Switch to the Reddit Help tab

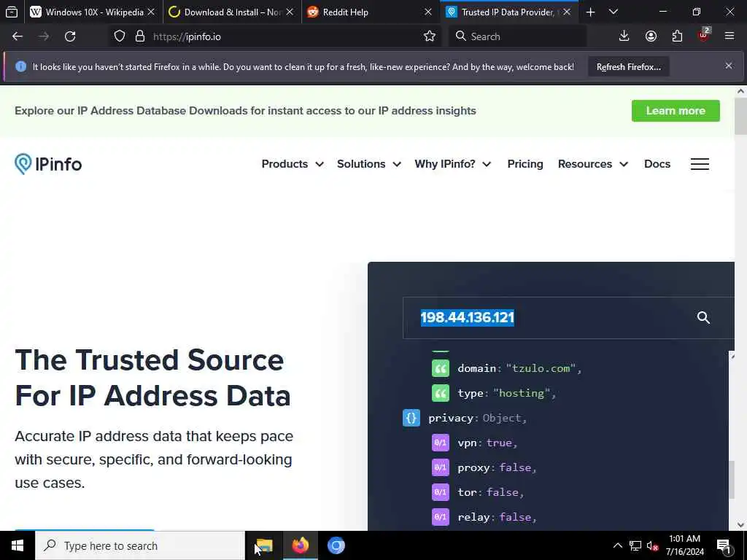pyautogui.click(x=371, y=12)
